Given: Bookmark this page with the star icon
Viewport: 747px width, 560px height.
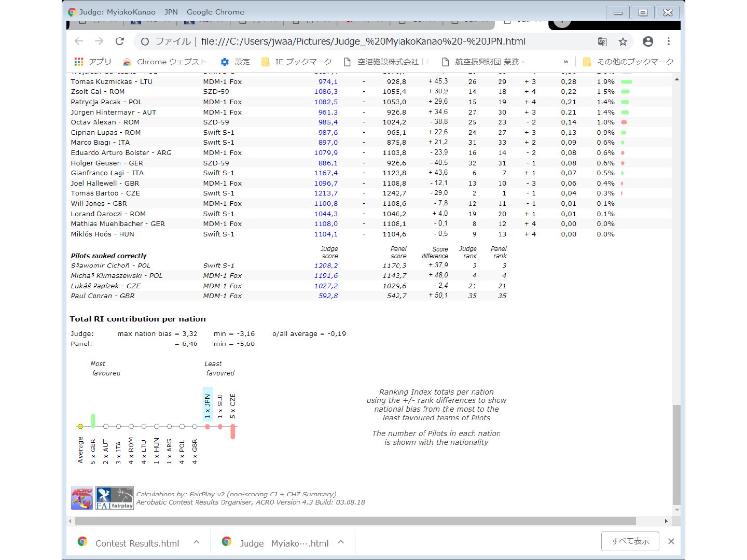Looking at the screenshot, I should 623,41.
